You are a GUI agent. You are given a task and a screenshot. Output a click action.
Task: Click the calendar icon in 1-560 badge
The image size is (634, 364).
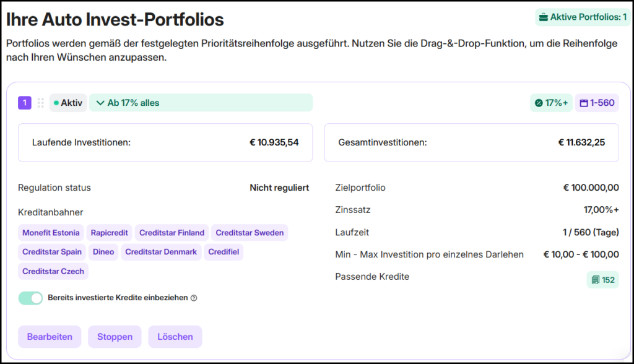583,103
